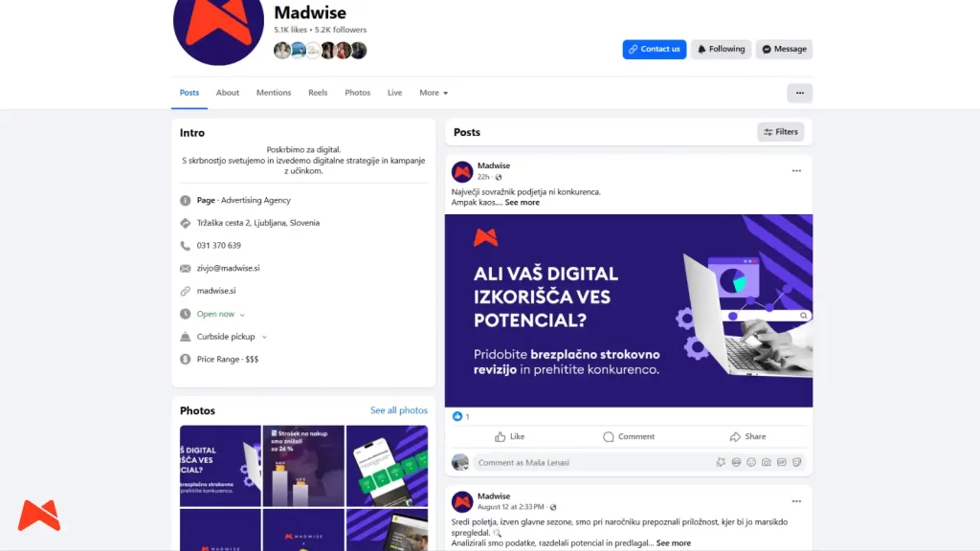Expand Curbside pickup services
Viewport: 980px width, 551px height.
pyautogui.click(x=232, y=337)
